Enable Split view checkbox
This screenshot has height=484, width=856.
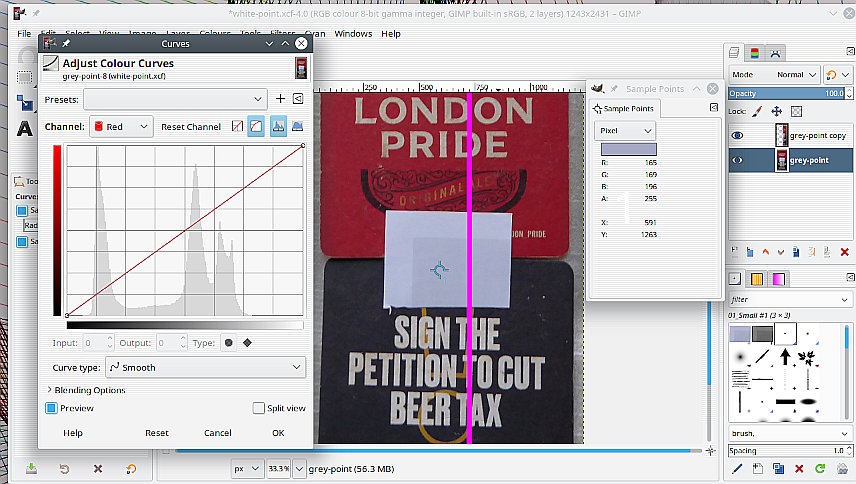click(x=259, y=408)
